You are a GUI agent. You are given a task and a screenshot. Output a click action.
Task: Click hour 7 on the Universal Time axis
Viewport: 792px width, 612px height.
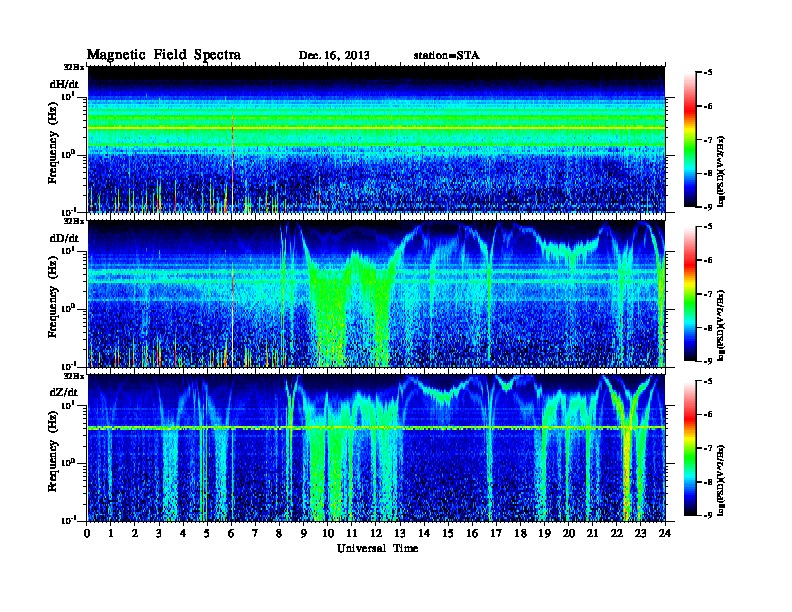(255, 533)
